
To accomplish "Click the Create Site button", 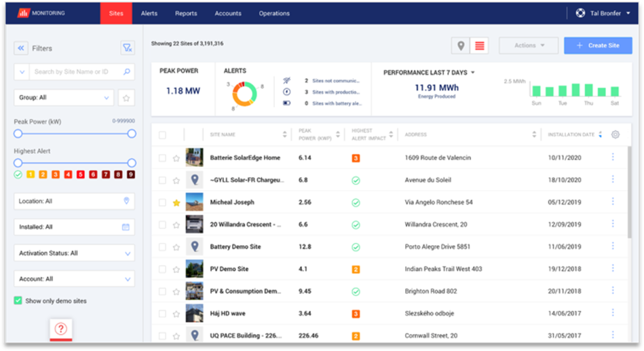I will (x=597, y=45).
